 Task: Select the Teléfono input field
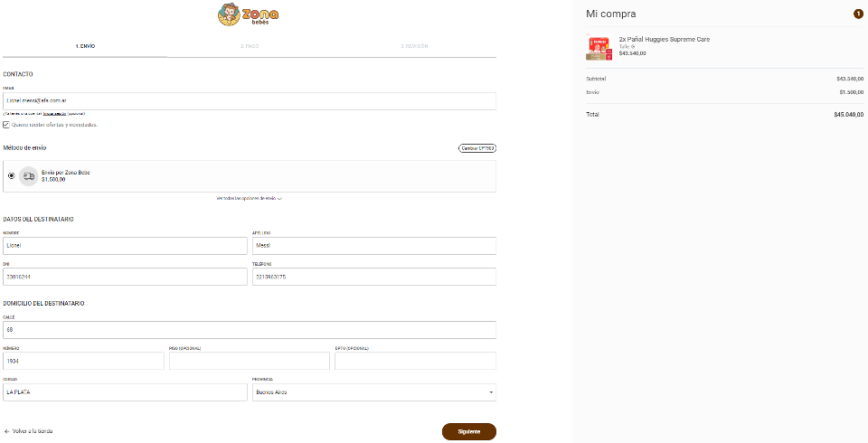pos(373,277)
